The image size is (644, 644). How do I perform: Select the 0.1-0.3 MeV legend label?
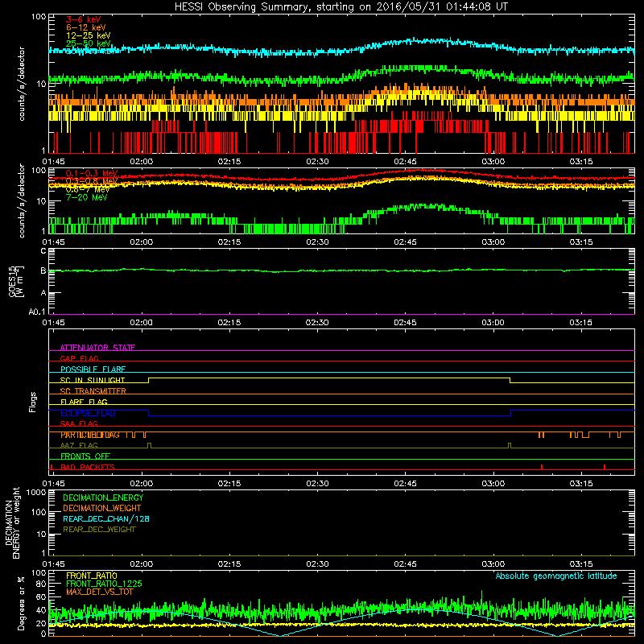pos(92,173)
